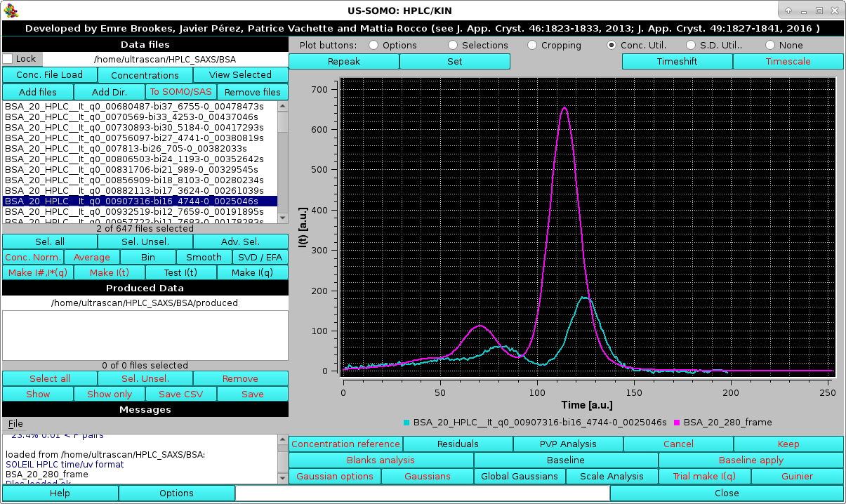The width and height of the screenshot is (846, 504).
Task: Click "To SOMO/SAS"
Action: (180, 91)
